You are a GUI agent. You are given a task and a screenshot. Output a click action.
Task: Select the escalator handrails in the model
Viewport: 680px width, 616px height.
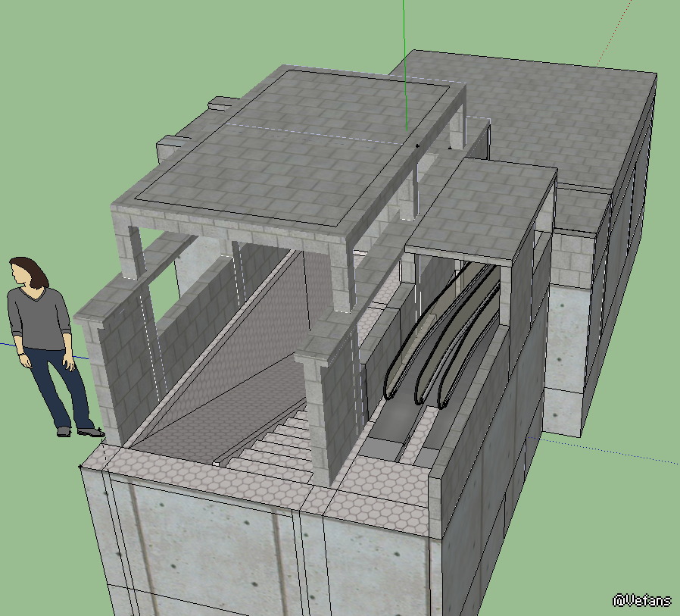click(442, 336)
